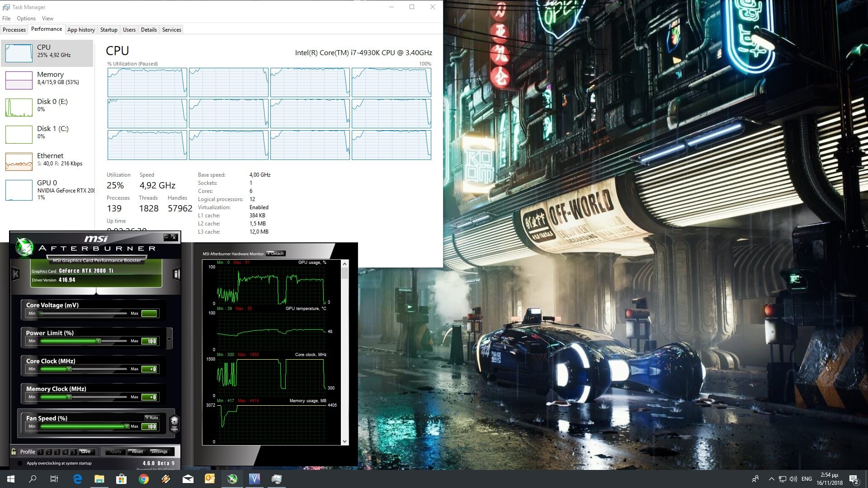The width and height of the screenshot is (868, 488).
Task: Select profile slot 1
Action: [41, 452]
